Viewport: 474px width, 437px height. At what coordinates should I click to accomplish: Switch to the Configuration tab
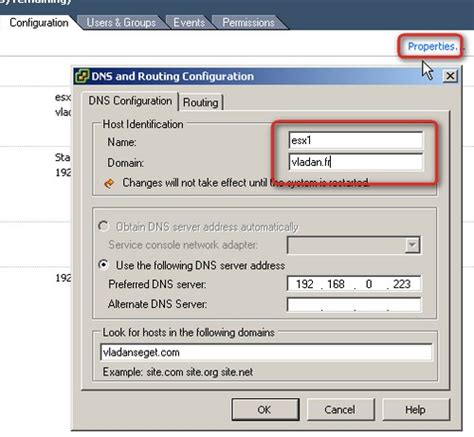click(x=39, y=23)
